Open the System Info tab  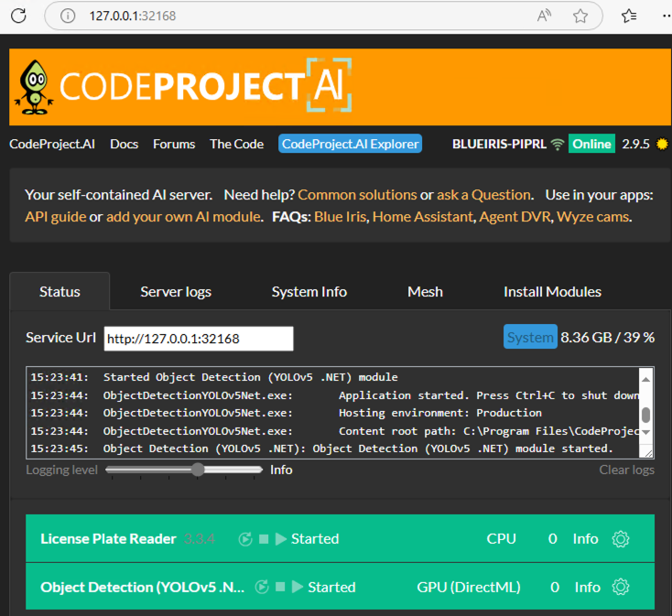(309, 292)
